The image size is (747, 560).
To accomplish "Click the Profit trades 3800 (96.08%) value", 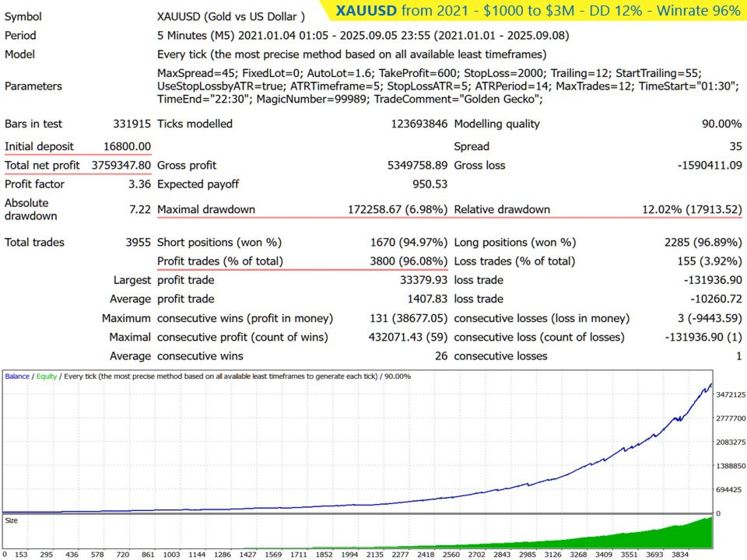I will (409, 261).
